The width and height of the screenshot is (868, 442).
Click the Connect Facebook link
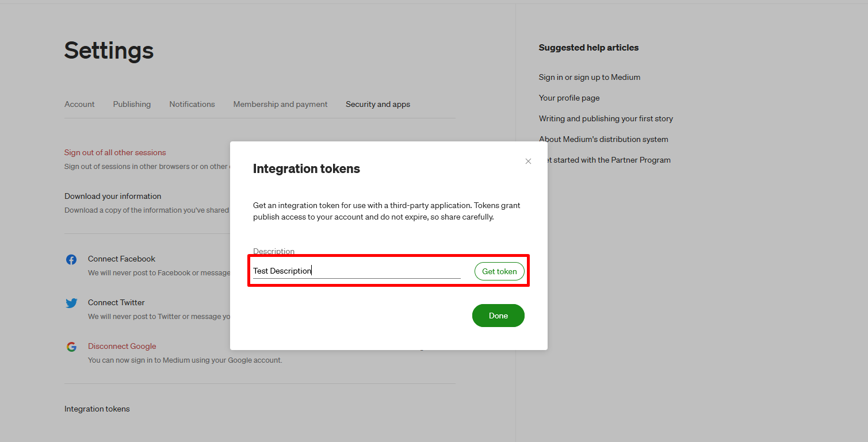(x=121, y=259)
